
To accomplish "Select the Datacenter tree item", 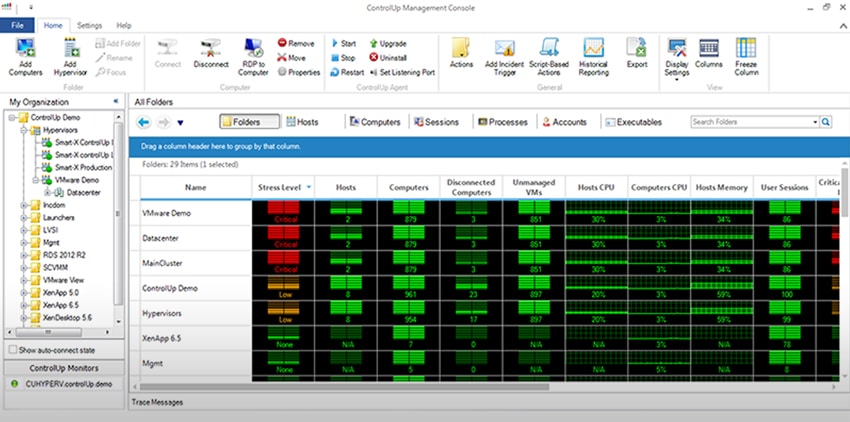I will click(x=83, y=193).
